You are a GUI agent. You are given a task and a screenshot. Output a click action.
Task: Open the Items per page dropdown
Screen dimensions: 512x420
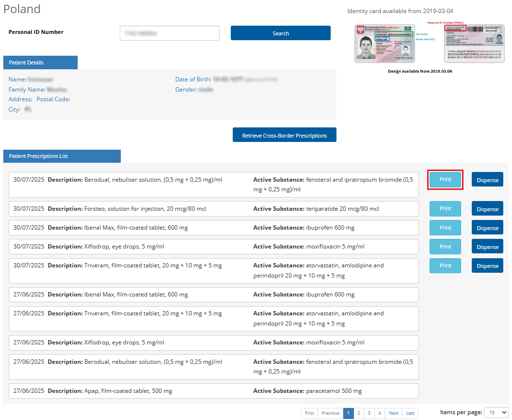[496, 412]
